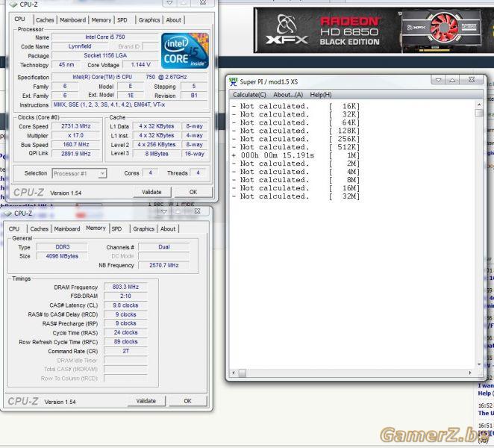Screen dimensions: 494x448
Task: Close the lower CPU-Z window
Action: click(x=197, y=211)
